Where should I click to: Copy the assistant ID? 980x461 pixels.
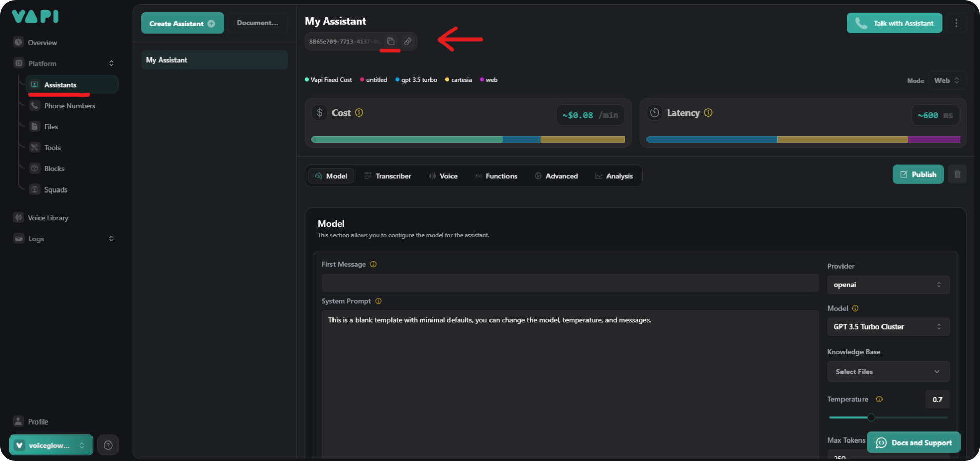coord(390,42)
